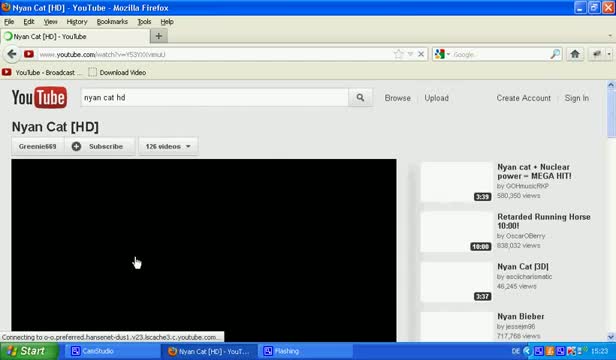This screenshot has height=360, width=616.
Task: Stop loading the page with the X button
Action: tap(421, 54)
